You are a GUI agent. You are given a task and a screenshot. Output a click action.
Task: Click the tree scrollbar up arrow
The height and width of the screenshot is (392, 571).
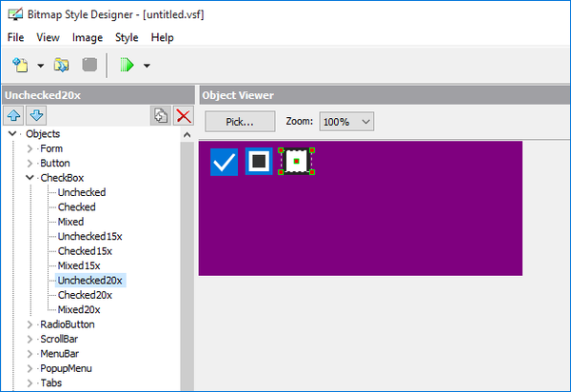(187, 135)
